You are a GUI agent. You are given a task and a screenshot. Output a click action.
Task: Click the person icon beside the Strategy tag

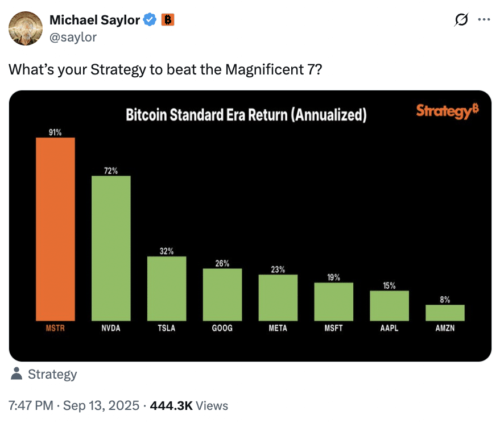(17, 374)
